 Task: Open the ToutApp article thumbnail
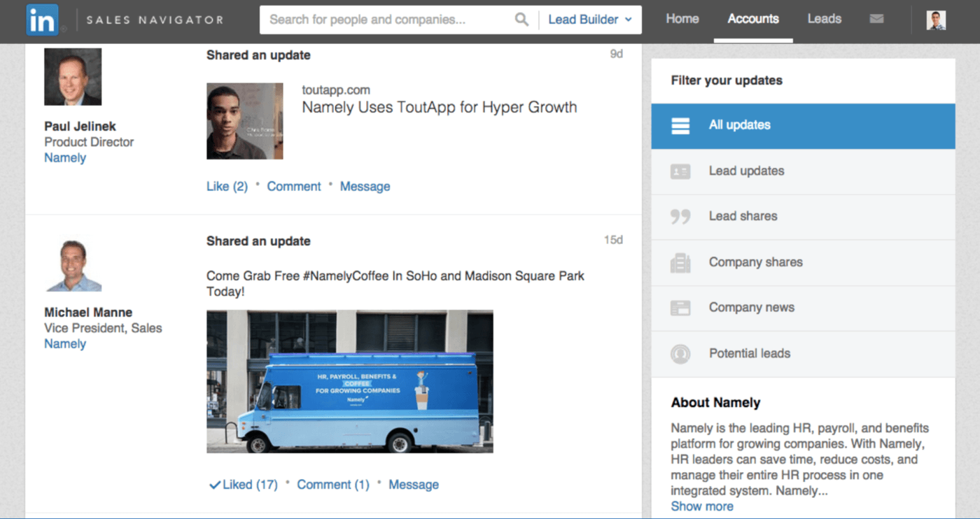tap(245, 121)
